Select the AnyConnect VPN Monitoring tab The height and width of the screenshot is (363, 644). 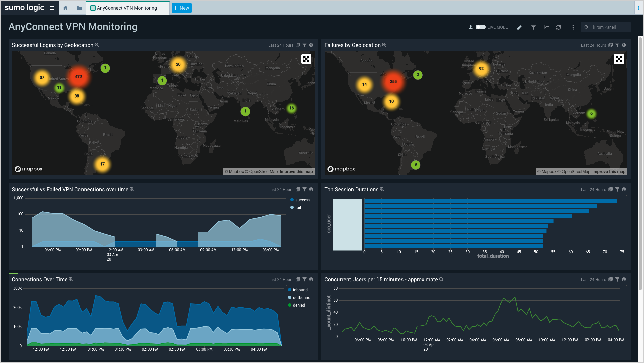(127, 8)
